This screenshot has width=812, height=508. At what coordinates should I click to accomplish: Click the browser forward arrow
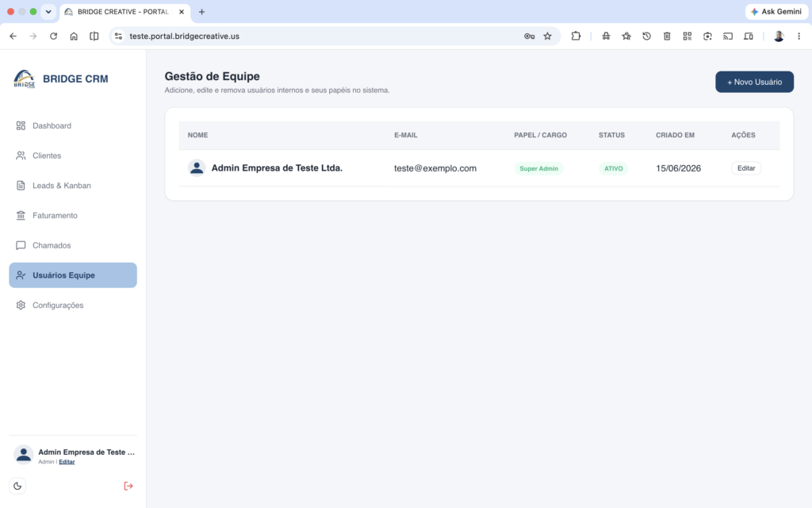tap(33, 37)
